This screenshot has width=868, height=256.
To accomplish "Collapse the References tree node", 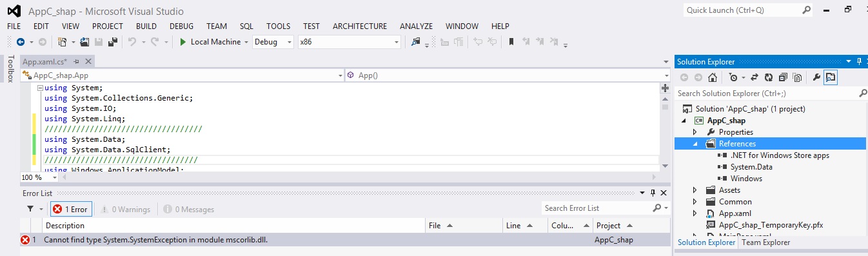I will (x=695, y=144).
